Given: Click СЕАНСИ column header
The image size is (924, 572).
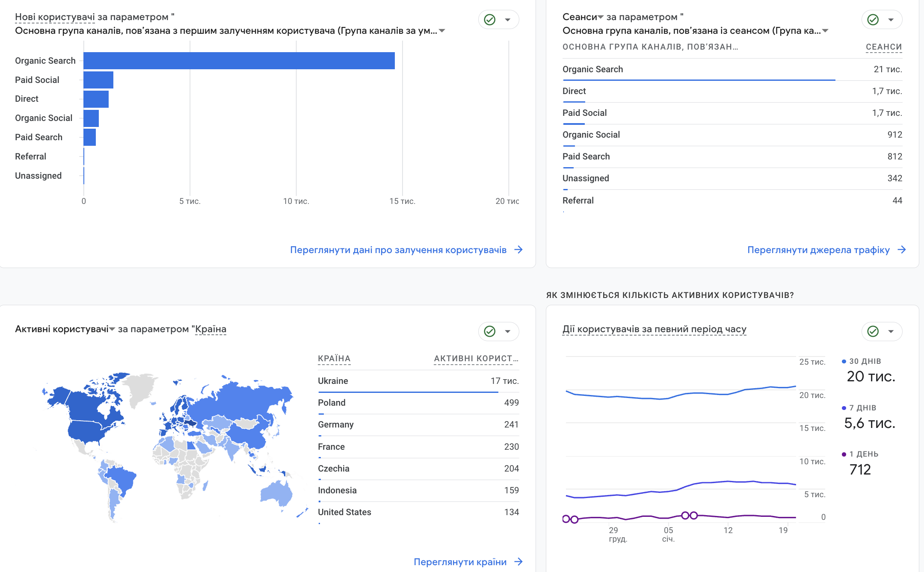Looking at the screenshot, I should 883,47.
